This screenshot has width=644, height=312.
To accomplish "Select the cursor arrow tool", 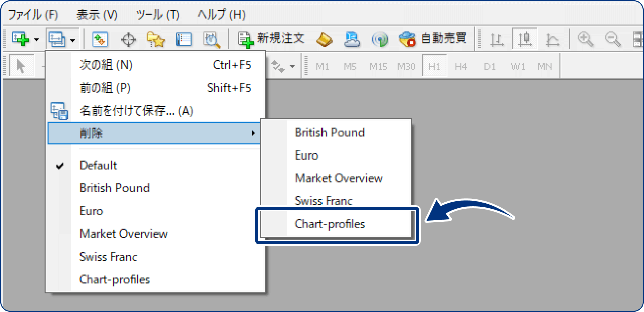I will coord(21,66).
